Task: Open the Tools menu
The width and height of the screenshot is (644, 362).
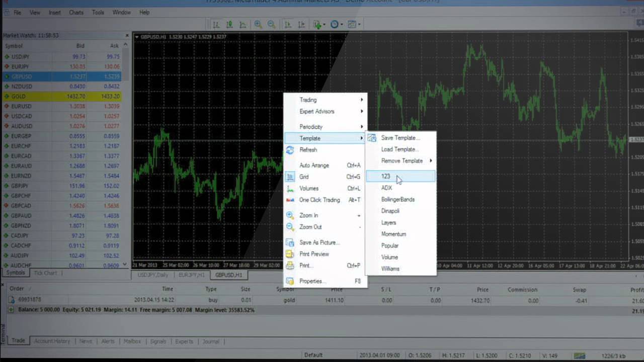Action: [x=98, y=13]
